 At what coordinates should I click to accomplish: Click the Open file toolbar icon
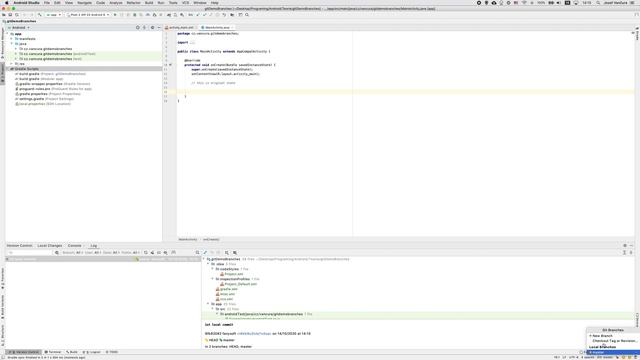pyautogui.click(x=4, y=15)
